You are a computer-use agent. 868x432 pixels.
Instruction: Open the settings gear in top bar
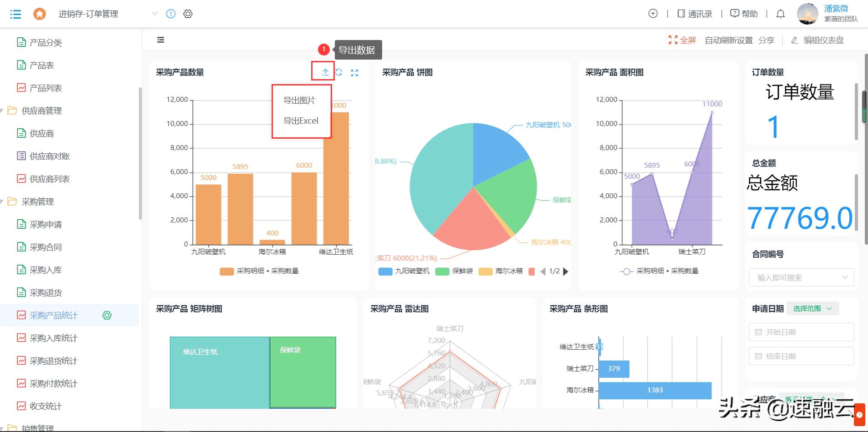(188, 14)
